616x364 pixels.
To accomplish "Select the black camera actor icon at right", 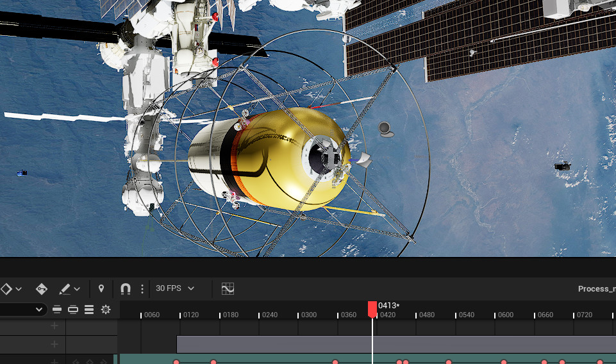I will point(563,166).
